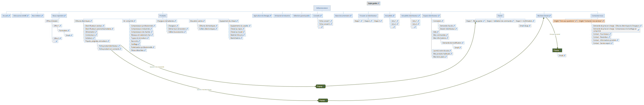
Task: Open the link icon beside Accueil
Action: tap(9, 16)
